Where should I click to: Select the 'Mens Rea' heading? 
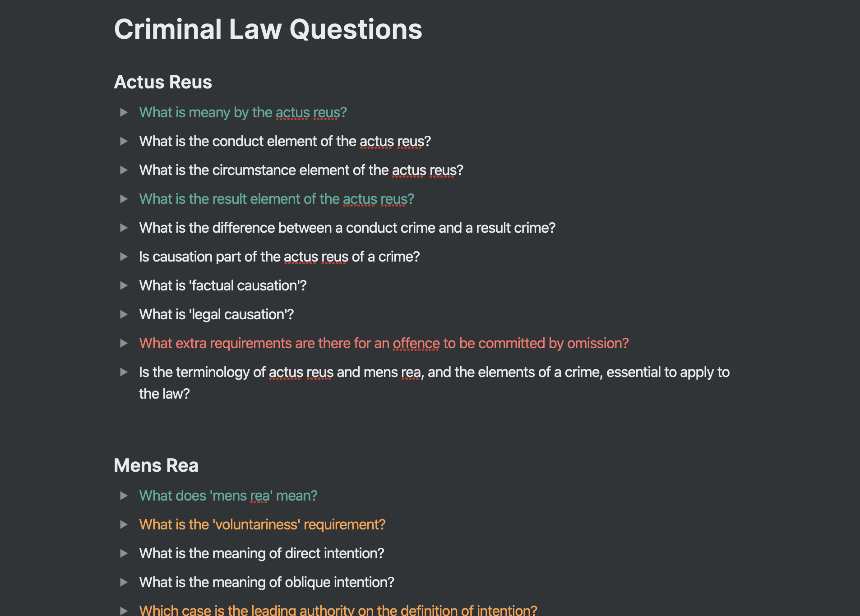(x=157, y=465)
